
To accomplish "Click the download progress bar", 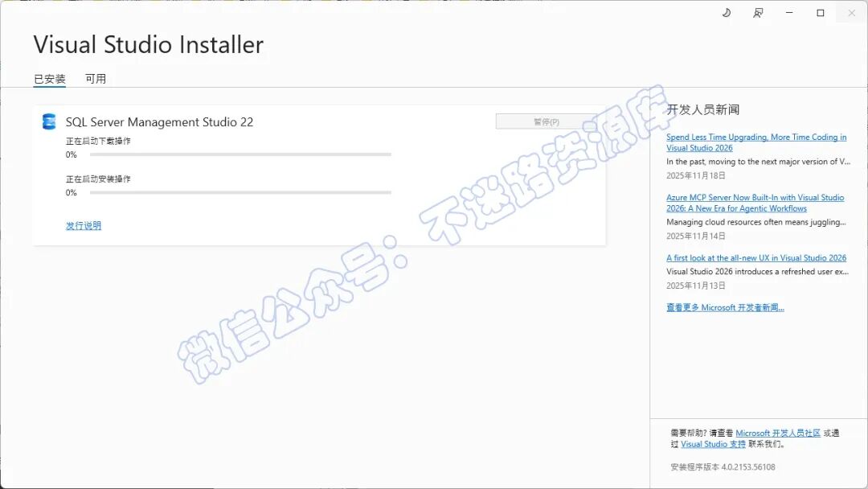I will [x=240, y=154].
